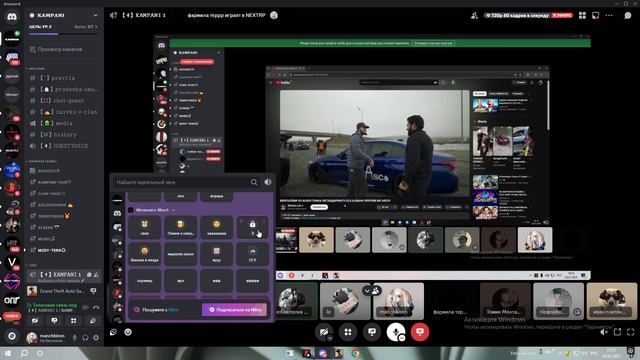Viewport: 640px width, 360px height.
Task: Select 'Томми Монта...' participant tile
Action: click(x=505, y=301)
